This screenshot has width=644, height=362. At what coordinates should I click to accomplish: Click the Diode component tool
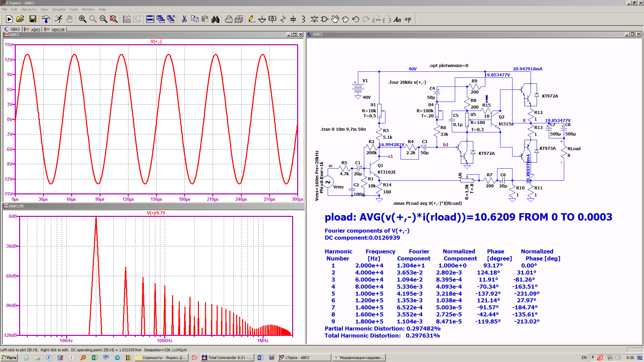click(x=314, y=19)
